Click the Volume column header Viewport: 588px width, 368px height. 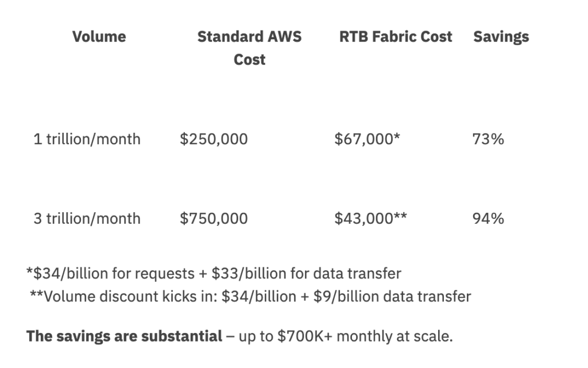point(99,37)
